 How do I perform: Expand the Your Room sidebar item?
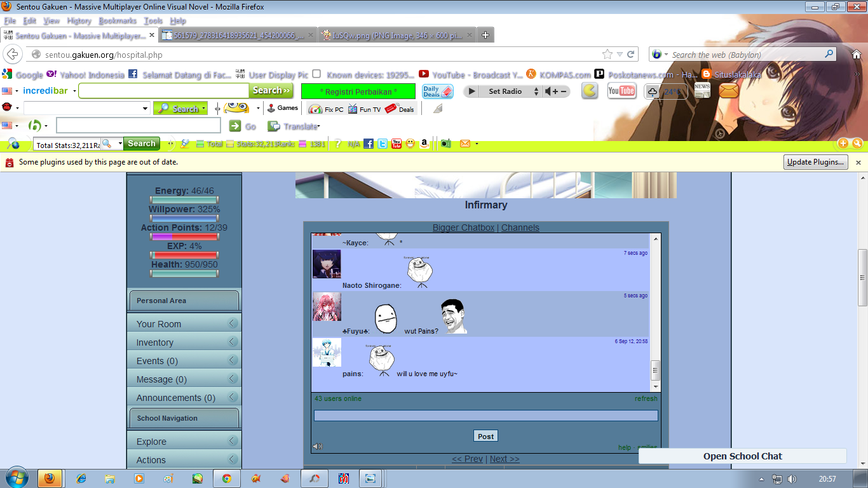[184, 323]
